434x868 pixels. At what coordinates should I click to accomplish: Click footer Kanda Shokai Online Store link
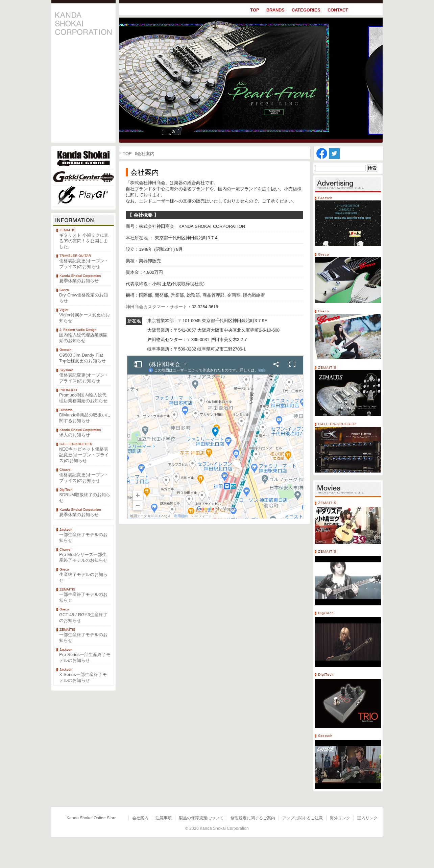(91, 818)
